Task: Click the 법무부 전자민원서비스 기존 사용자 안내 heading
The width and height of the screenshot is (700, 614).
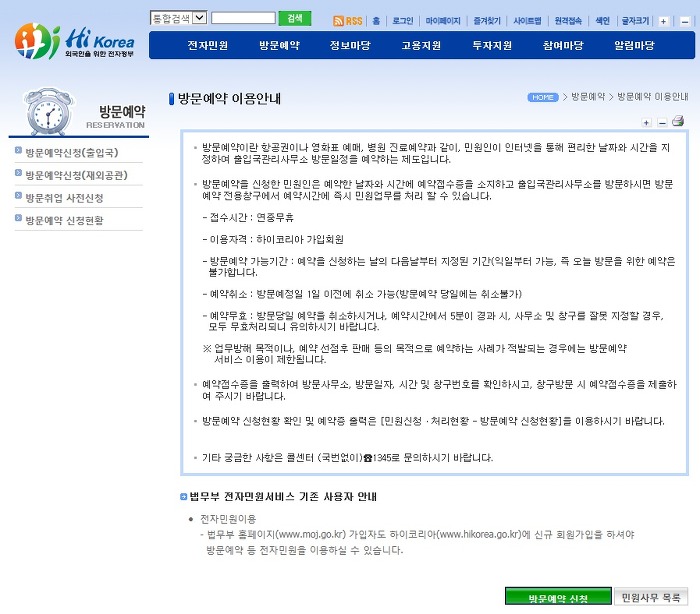Action: (x=283, y=497)
